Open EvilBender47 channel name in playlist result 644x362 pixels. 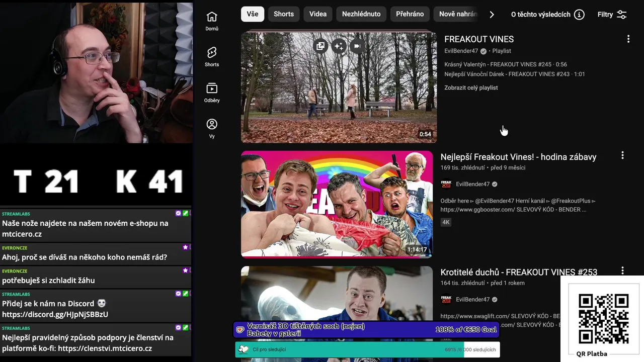461,51
